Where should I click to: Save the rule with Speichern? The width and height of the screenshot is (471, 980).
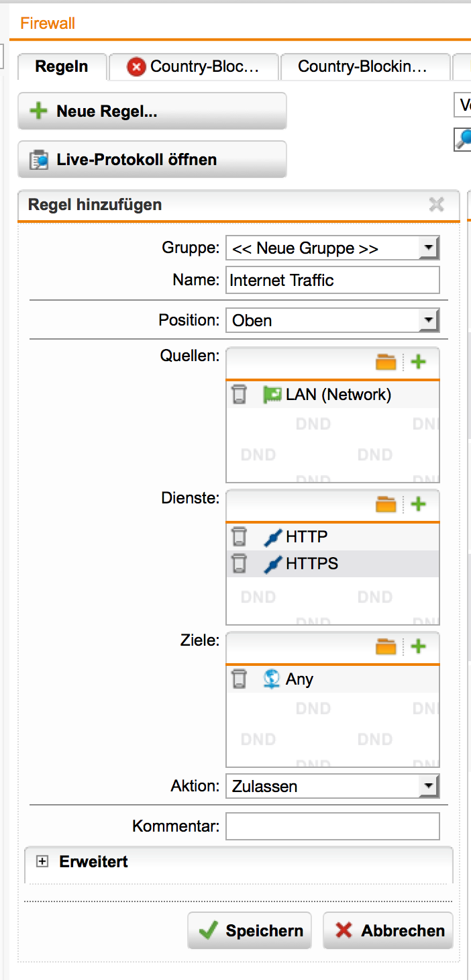click(x=249, y=930)
